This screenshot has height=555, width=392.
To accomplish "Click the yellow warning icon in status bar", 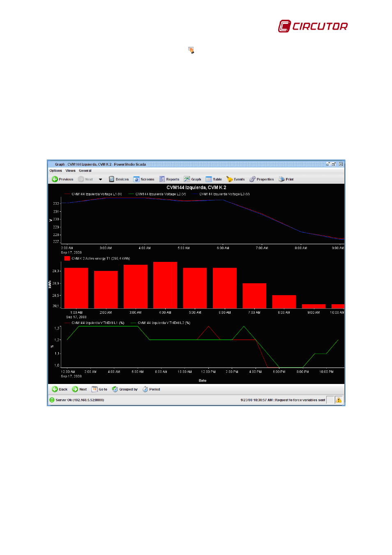I will tap(339, 400).
